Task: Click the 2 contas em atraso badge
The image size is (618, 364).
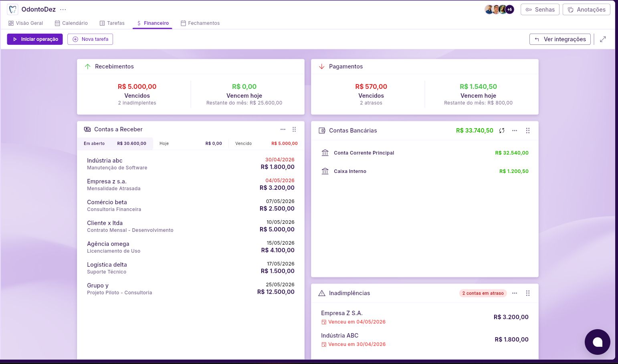Action: point(483,293)
